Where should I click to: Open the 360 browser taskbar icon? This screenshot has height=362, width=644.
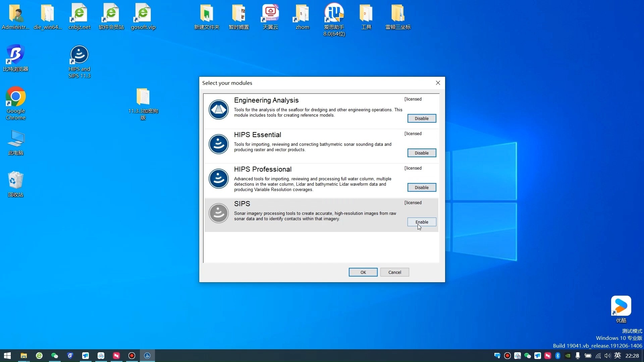click(x=39, y=356)
